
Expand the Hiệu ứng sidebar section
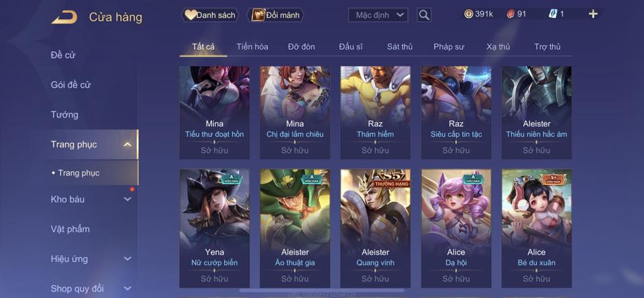click(127, 258)
